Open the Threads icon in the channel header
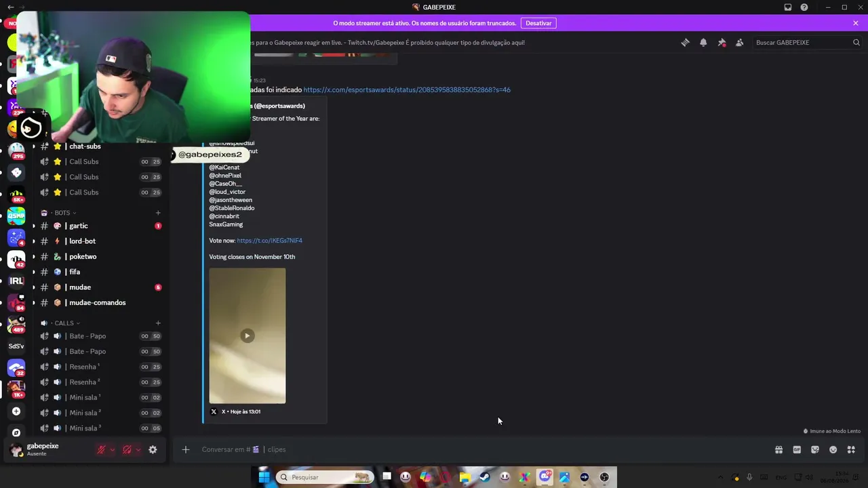868x488 pixels. 685,43
